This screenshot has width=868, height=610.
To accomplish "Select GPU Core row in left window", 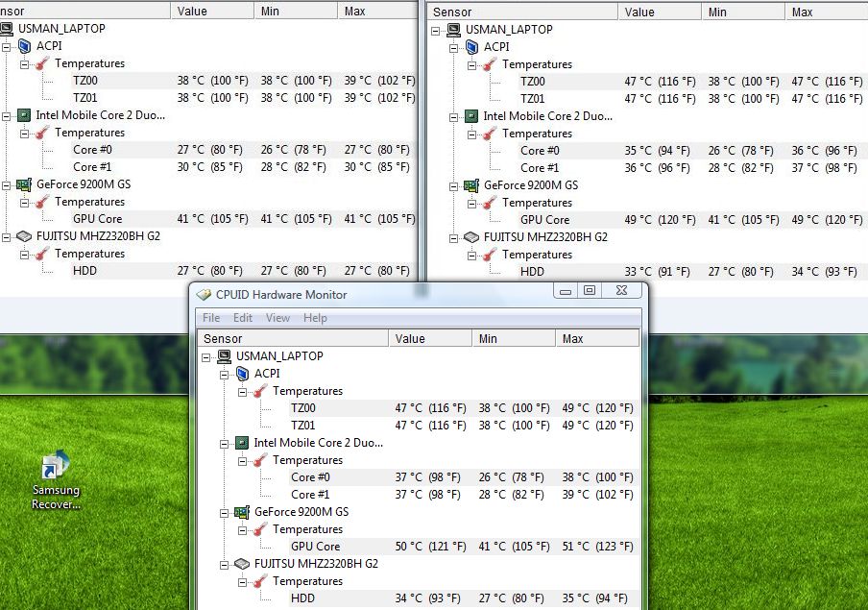I will (x=244, y=219).
